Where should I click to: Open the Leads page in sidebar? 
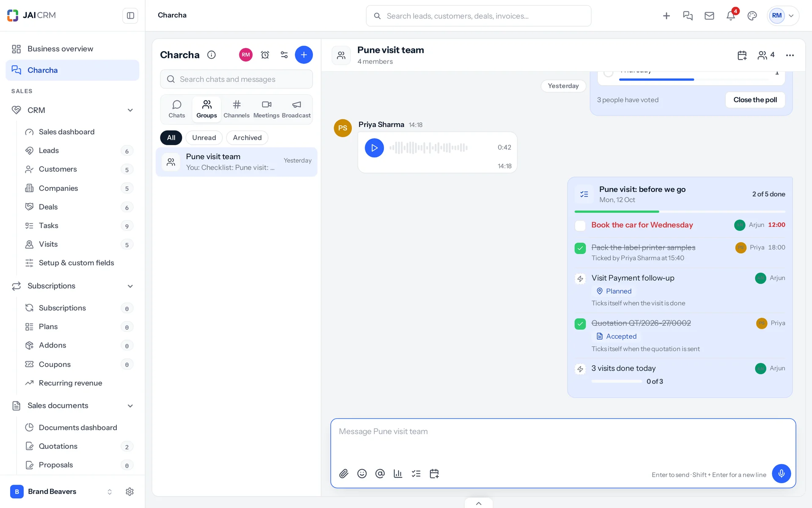(x=79, y=151)
